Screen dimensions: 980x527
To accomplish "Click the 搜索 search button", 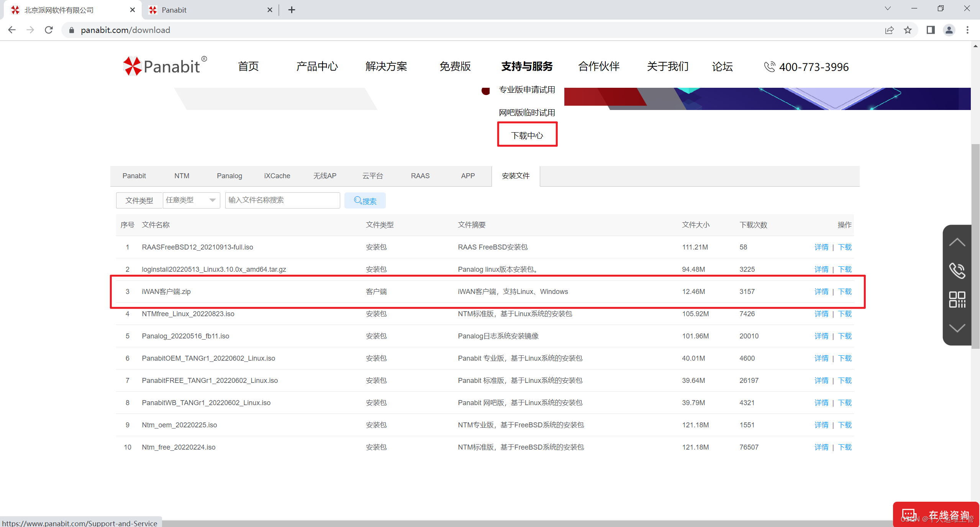I will pyautogui.click(x=365, y=200).
